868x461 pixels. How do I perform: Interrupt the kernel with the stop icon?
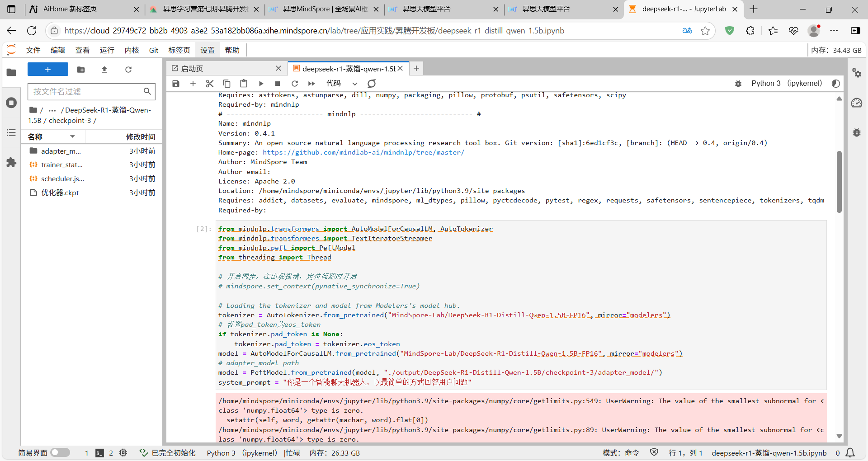click(278, 84)
